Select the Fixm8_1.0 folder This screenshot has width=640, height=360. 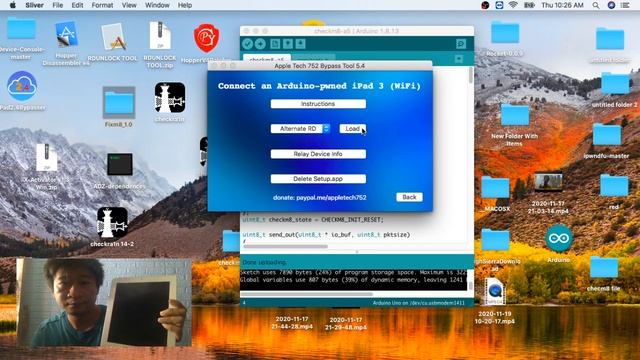(x=119, y=102)
